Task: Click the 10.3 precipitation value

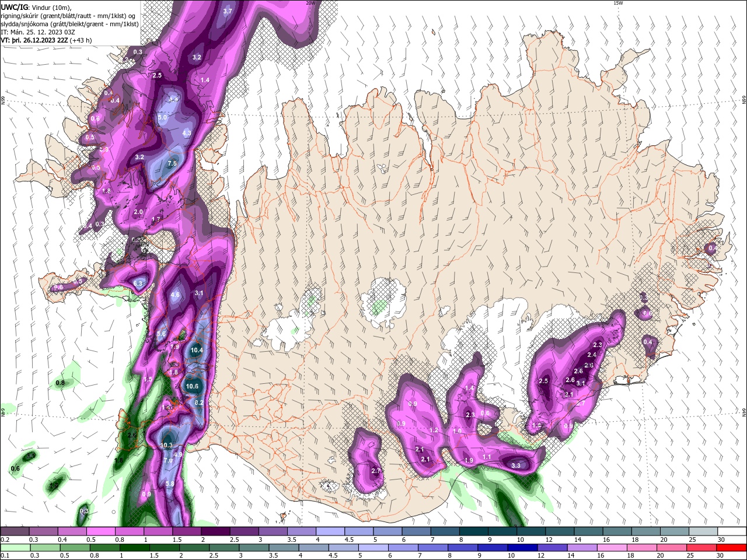Action: click(166, 445)
